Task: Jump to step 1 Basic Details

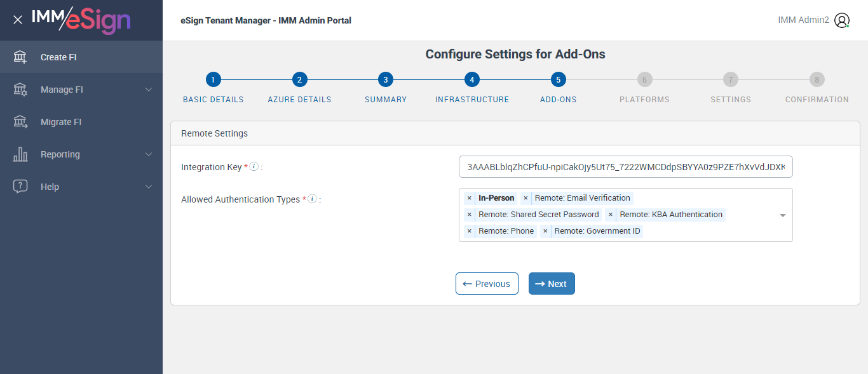Action: pyautogui.click(x=213, y=80)
